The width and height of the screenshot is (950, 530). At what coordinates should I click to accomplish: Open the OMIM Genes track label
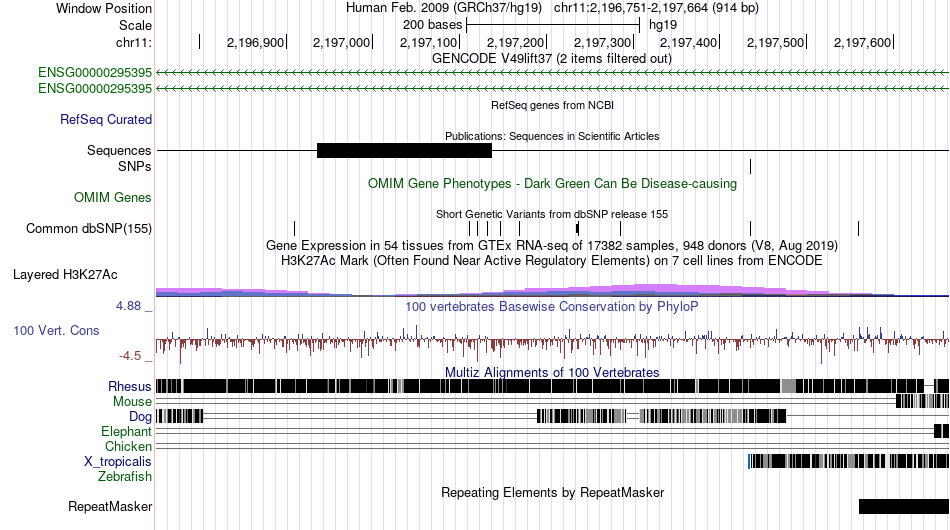(113, 197)
